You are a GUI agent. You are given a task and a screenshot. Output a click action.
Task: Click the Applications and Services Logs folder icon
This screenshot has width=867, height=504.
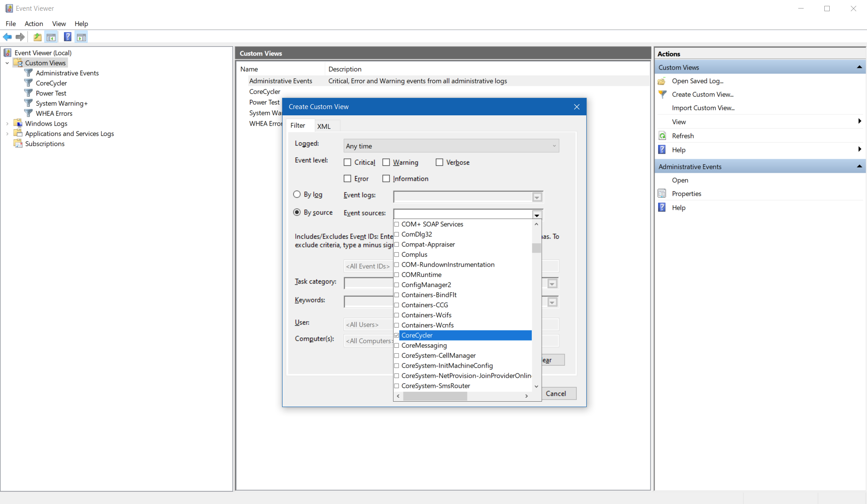18,133
